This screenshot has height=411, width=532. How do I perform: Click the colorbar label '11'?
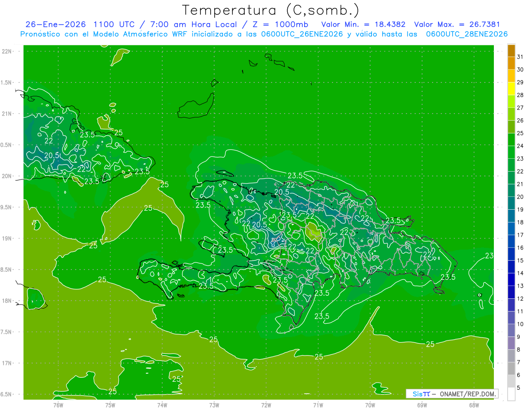520,312
